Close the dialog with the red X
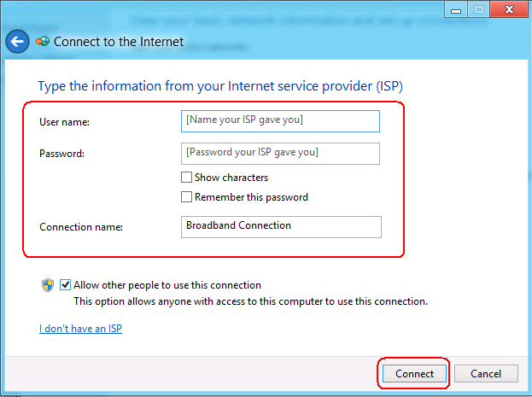532x397 pixels. pyautogui.click(x=509, y=9)
